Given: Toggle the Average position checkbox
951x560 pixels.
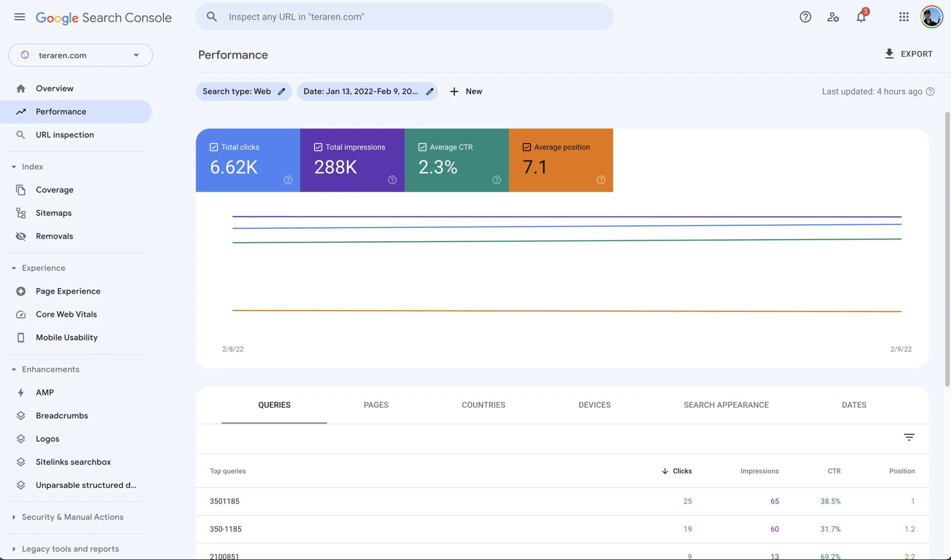Looking at the screenshot, I should 527,147.
